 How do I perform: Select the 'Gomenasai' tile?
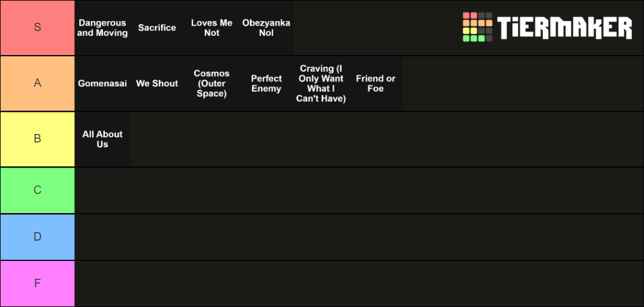[x=102, y=84]
